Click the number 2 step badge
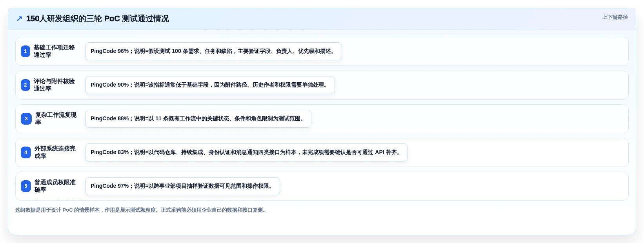 tap(25, 85)
